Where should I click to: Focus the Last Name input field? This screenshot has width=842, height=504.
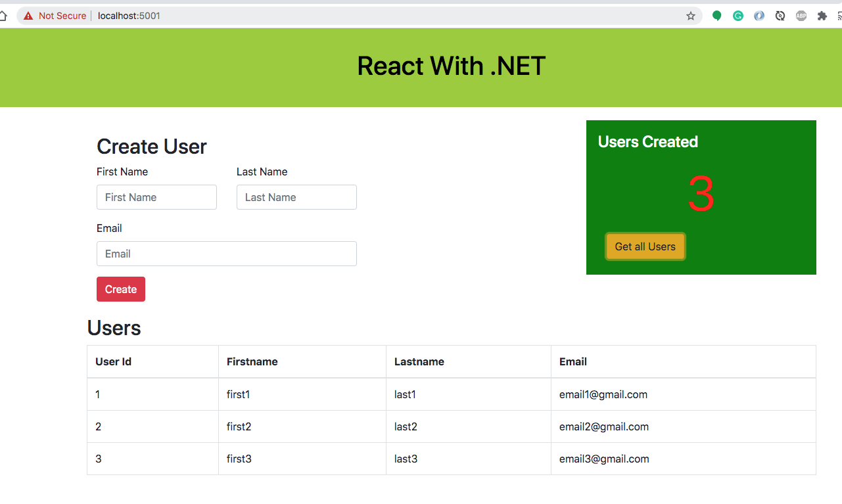tap(296, 197)
